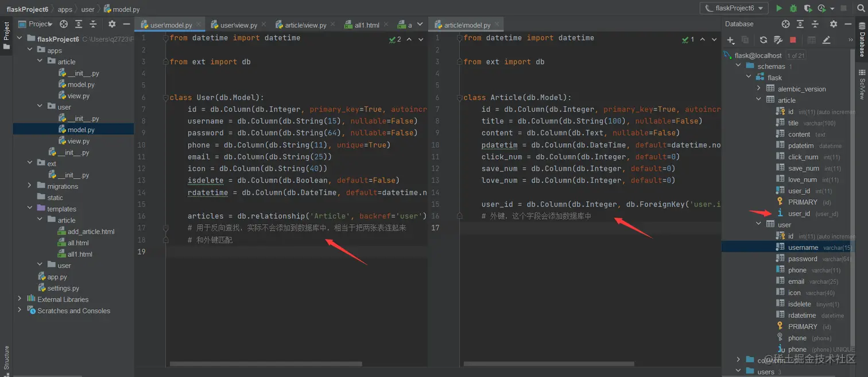This screenshot has width=868, height=377.
Task: Open Project panel settings gear
Action: tap(112, 24)
